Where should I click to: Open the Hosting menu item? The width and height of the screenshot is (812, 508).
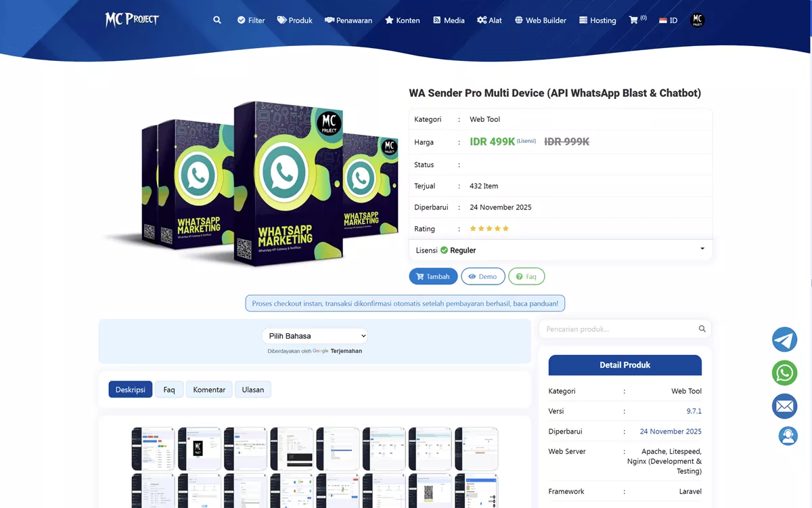597,20
